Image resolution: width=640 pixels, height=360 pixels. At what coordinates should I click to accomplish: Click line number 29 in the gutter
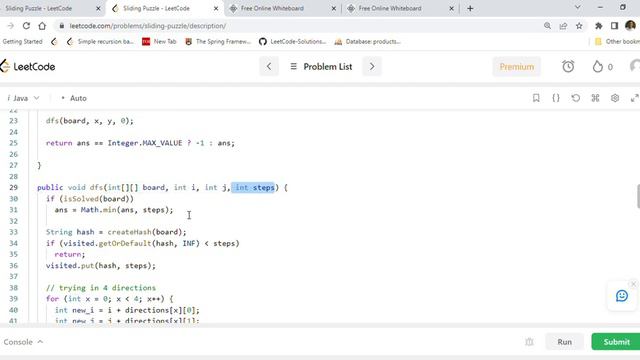tap(13, 187)
